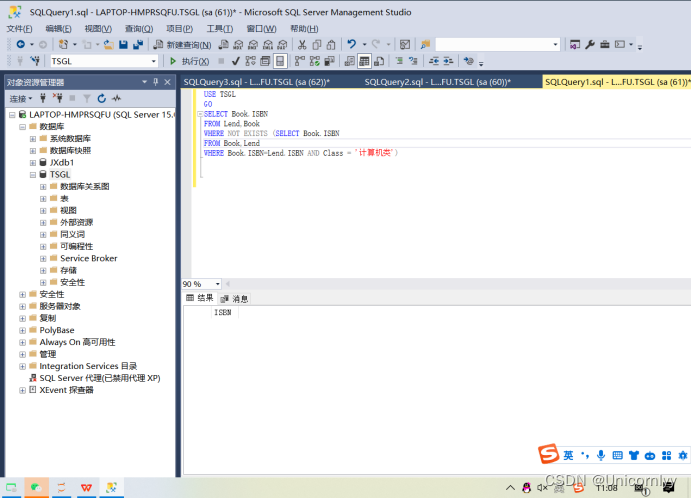This screenshot has height=498, width=692.
Task: Click the 执行(X) execute button
Action: pos(189,61)
